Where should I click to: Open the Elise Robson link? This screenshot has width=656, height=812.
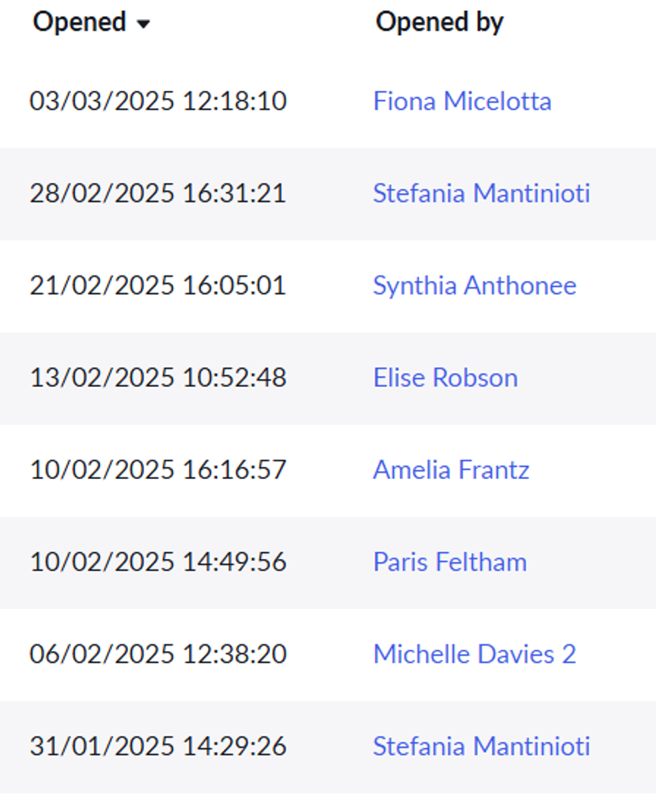445,378
